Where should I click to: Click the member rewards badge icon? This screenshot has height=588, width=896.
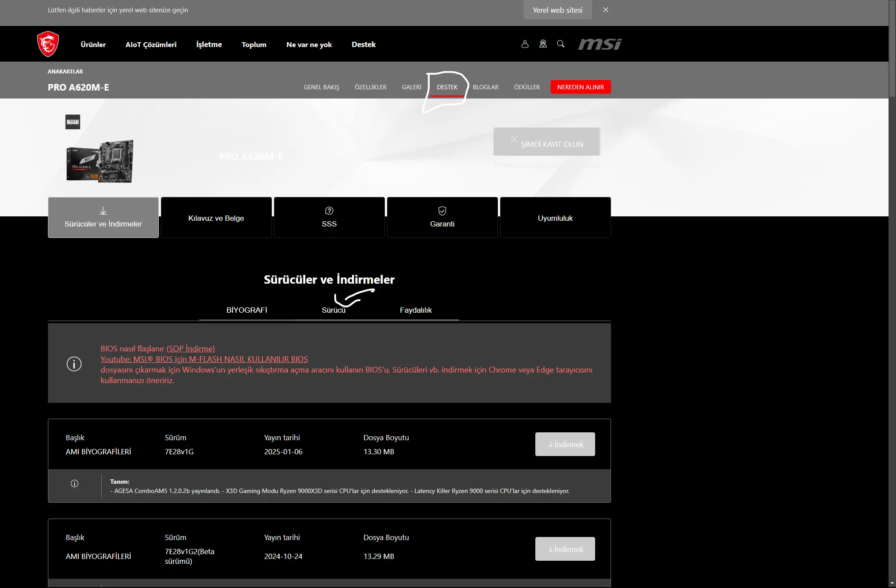543,44
